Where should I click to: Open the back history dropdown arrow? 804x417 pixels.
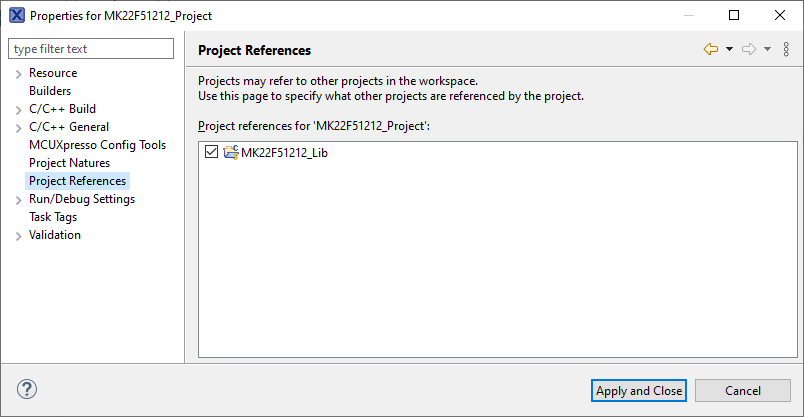tap(729, 49)
